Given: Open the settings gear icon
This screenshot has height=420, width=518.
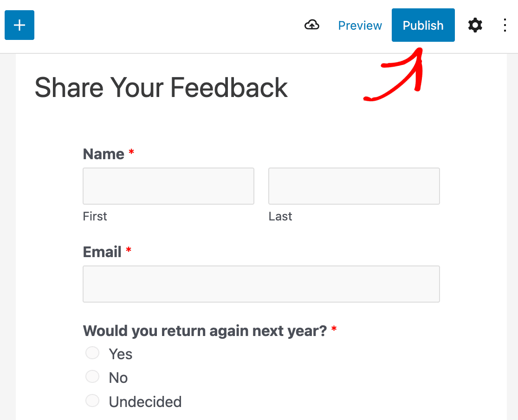Looking at the screenshot, I should pos(475,25).
